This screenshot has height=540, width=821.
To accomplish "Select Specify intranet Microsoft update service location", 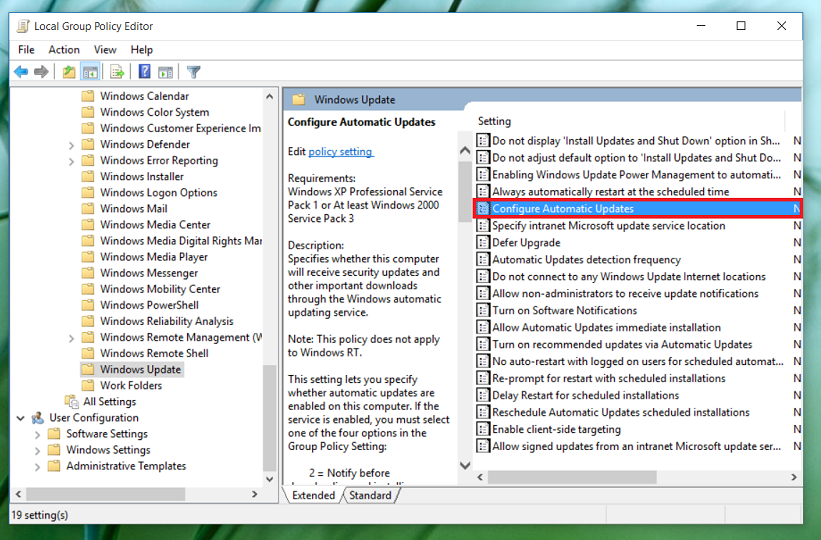I will 608,225.
